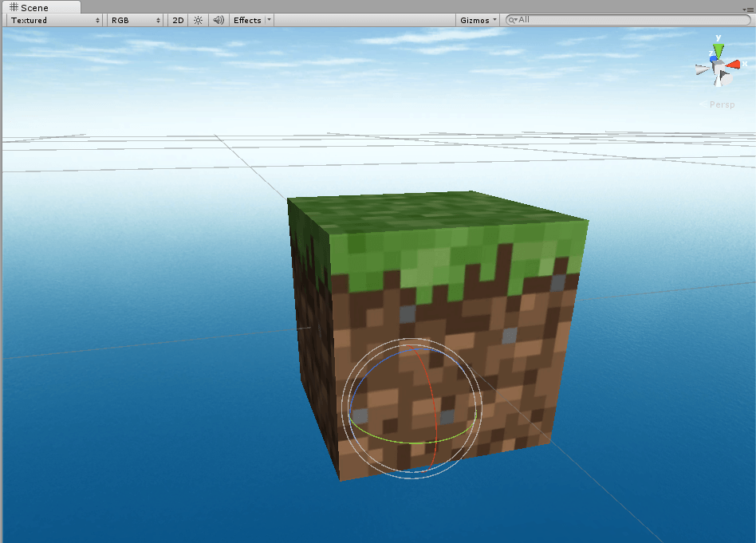The height and width of the screenshot is (543, 756).
Task: Open the RGB render mode dropdown
Action: click(135, 20)
